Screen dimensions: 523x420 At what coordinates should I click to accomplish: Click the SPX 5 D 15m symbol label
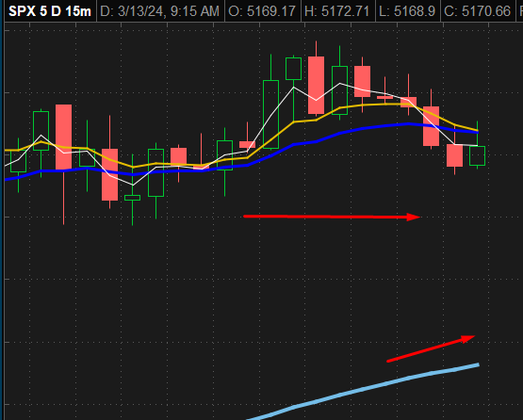[x=50, y=11]
